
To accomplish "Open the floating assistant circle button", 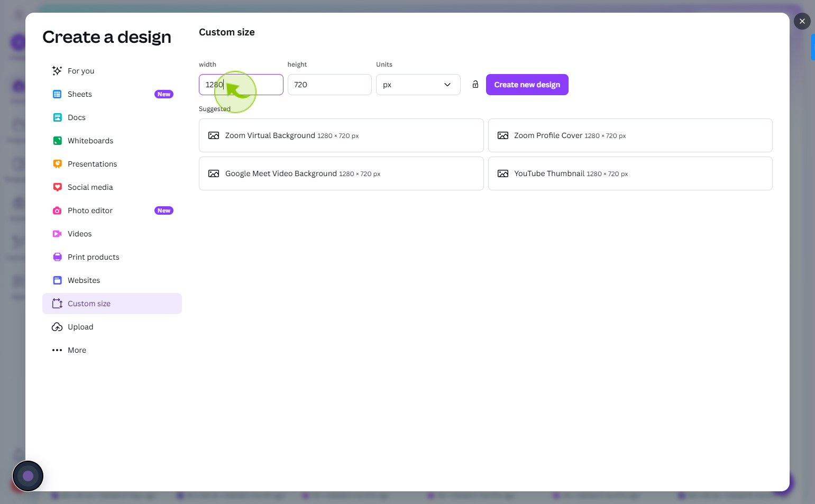I will coord(28,476).
